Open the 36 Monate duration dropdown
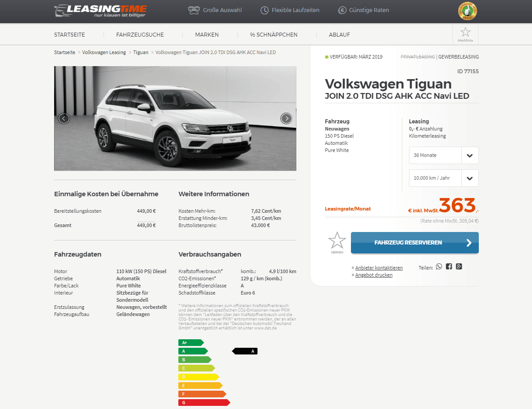This screenshot has width=532, height=409. 444,155
